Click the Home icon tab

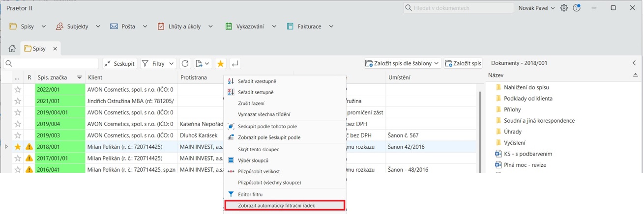tap(12, 49)
